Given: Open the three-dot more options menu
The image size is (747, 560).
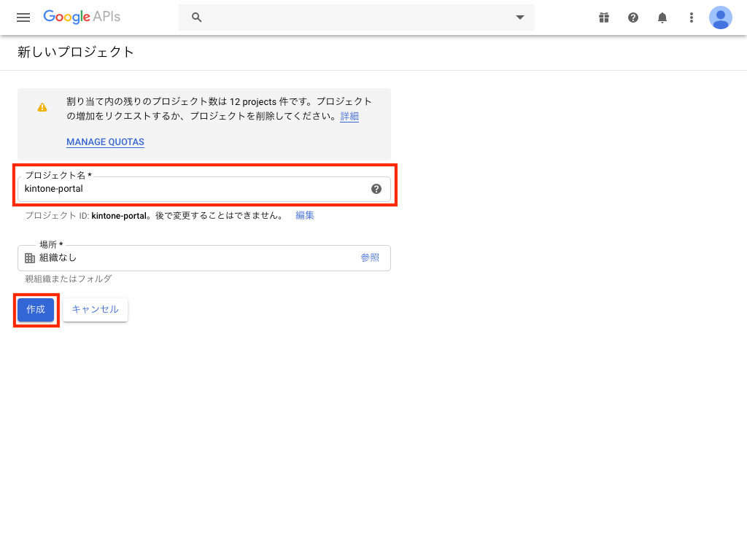Looking at the screenshot, I should click(x=692, y=17).
